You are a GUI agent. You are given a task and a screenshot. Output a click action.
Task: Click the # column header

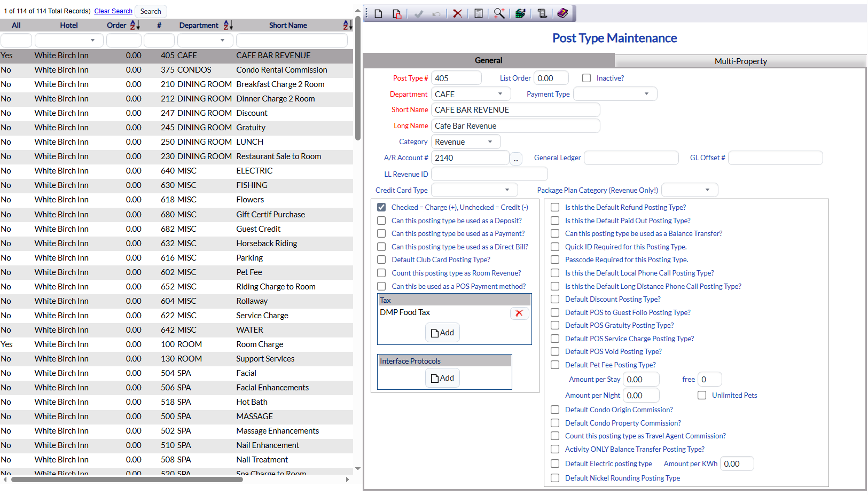[x=159, y=25]
